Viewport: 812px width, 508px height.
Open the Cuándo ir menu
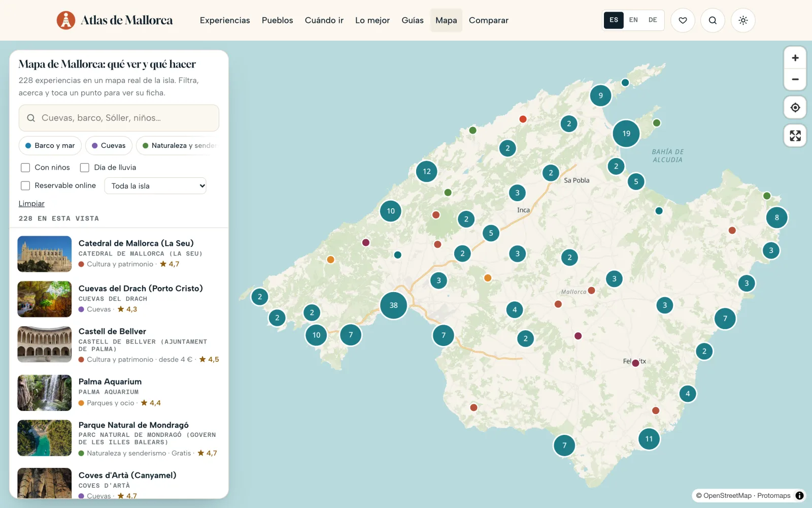324,20
